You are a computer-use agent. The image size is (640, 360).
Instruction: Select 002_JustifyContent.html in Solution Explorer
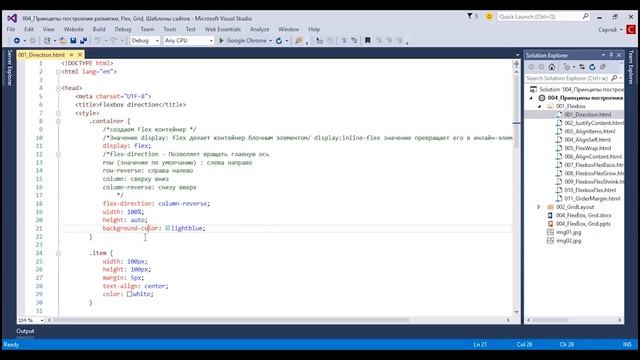coord(594,123)
